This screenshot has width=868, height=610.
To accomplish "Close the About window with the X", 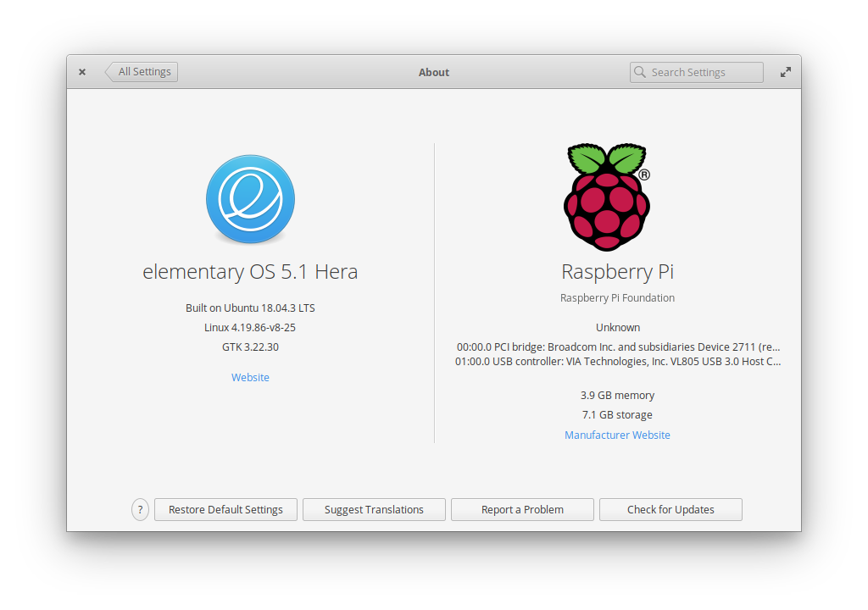I will (82, 72).
